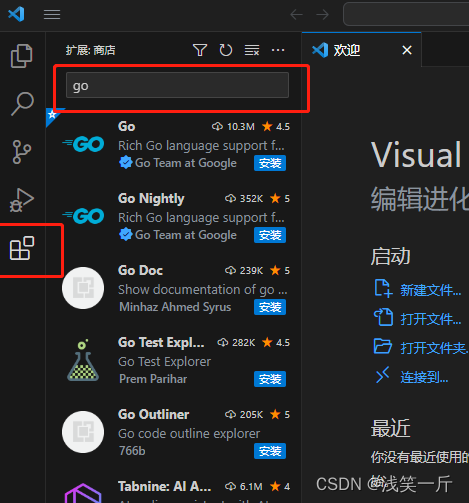Install the Go extension
The height and width of the screenshot is (503, 469).
tap(270, 163)
